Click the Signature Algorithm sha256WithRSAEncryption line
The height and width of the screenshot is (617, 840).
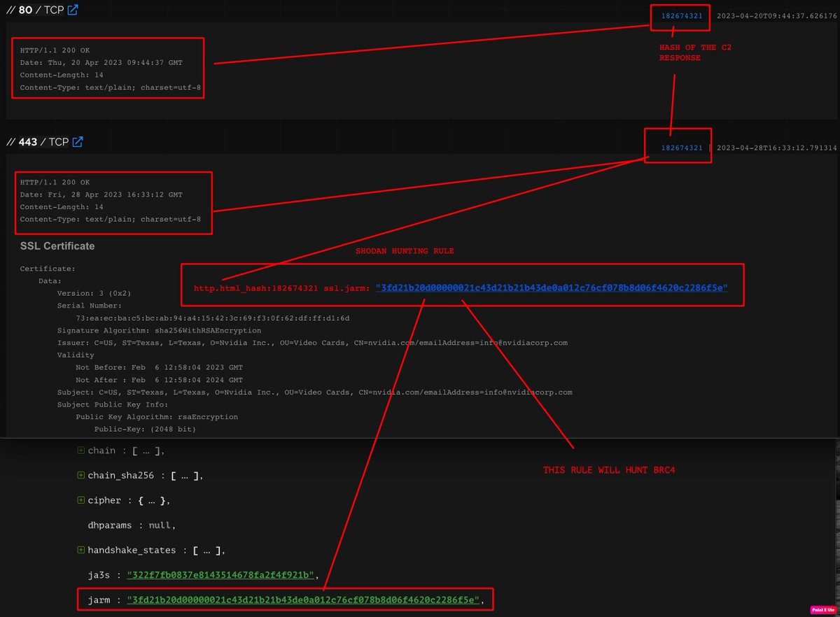(160, 330)
